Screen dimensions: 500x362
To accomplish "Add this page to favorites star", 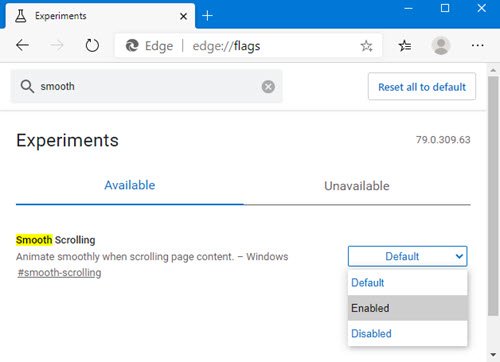I will tap(366, 46).
